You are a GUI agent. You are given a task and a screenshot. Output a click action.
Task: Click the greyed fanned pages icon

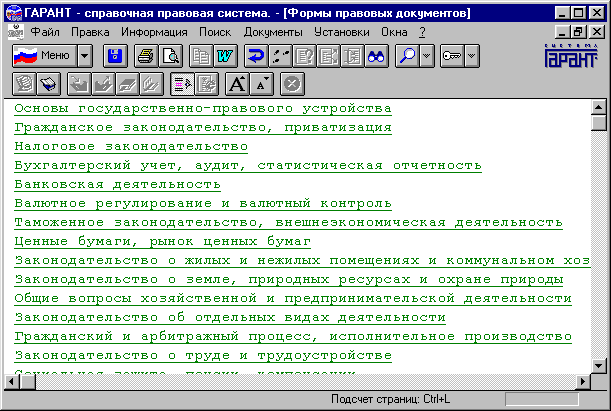click(152, 84)
